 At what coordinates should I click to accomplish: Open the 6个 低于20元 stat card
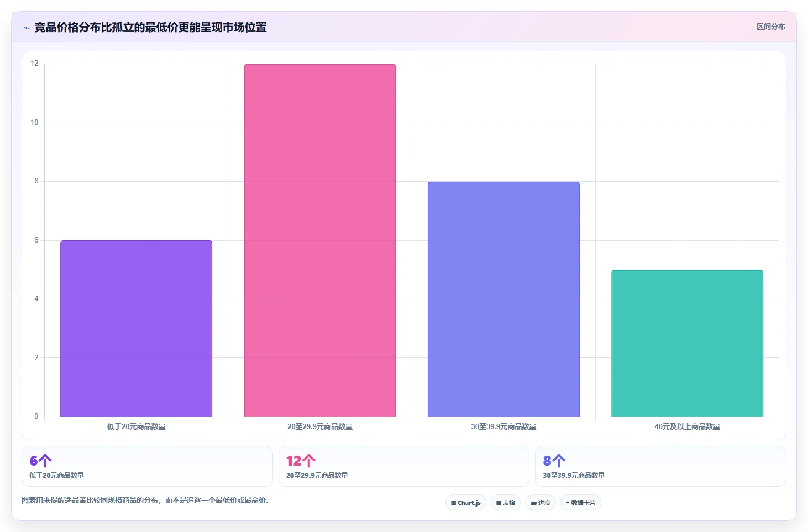coord(147,466)
